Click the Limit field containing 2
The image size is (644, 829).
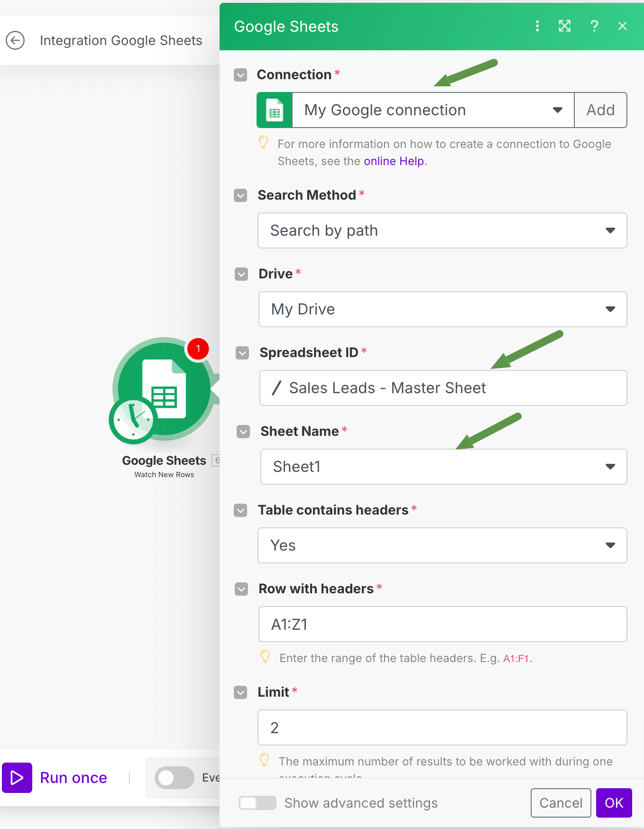(442, 728)
